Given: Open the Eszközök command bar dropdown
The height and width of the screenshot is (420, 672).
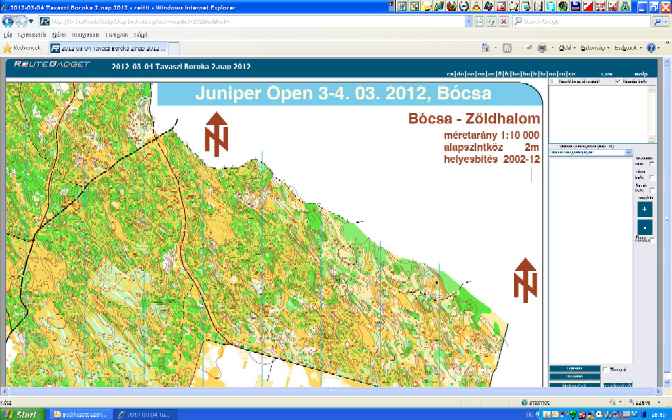Looking at the screenshot, I should (x=627, y=48).
